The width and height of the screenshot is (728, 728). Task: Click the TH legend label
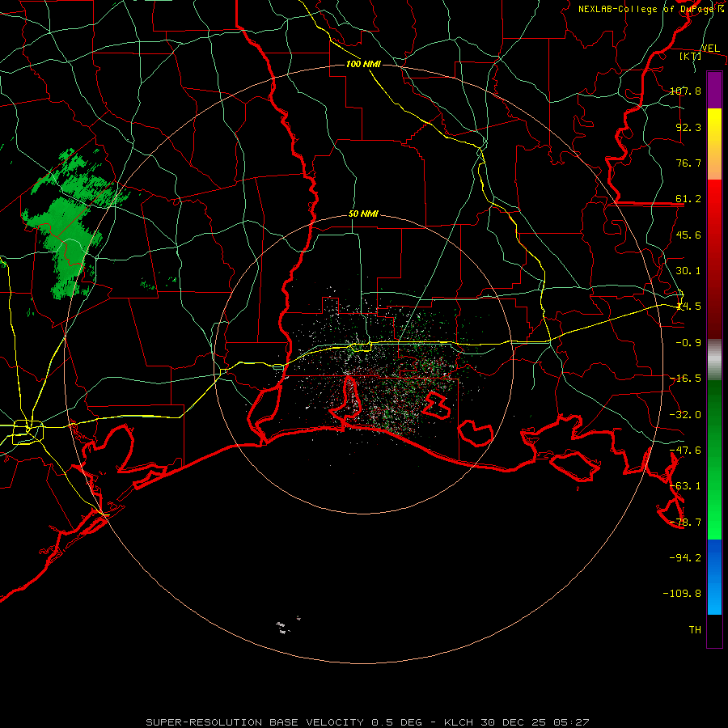695,630
